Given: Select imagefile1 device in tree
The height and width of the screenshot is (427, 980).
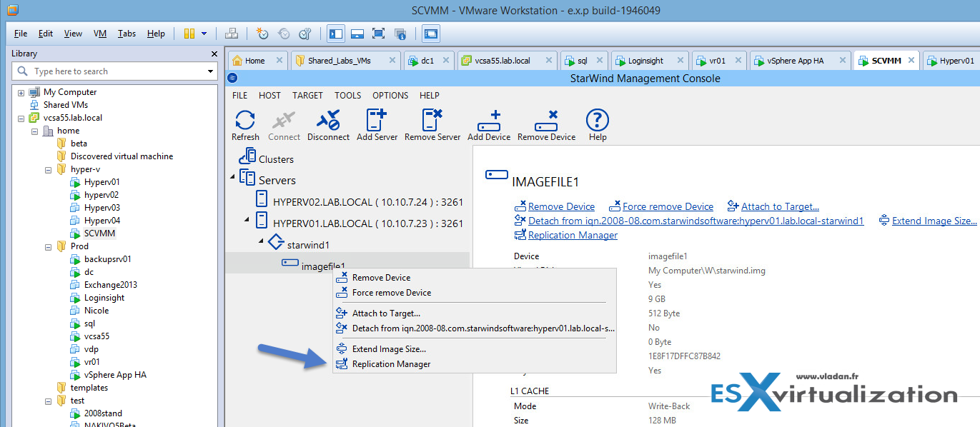Looking at the screenshot, I should pyautogui.click(x=324, y=266).
